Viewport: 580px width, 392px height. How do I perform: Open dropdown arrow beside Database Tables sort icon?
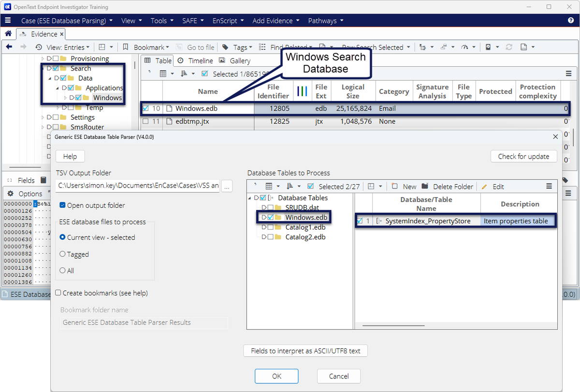(x=299, y=186)
